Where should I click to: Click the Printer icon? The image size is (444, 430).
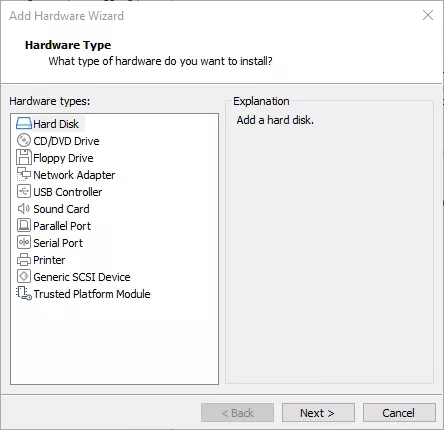point(24,260)
